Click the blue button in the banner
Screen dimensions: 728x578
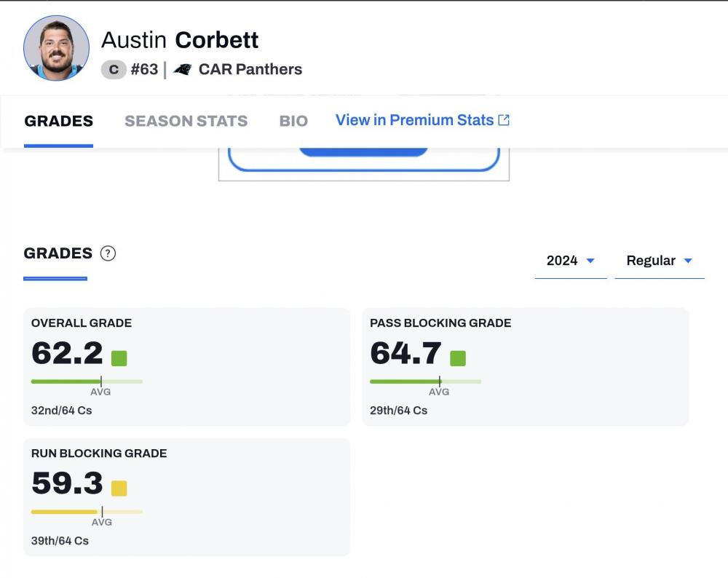(x=363, y=151)
